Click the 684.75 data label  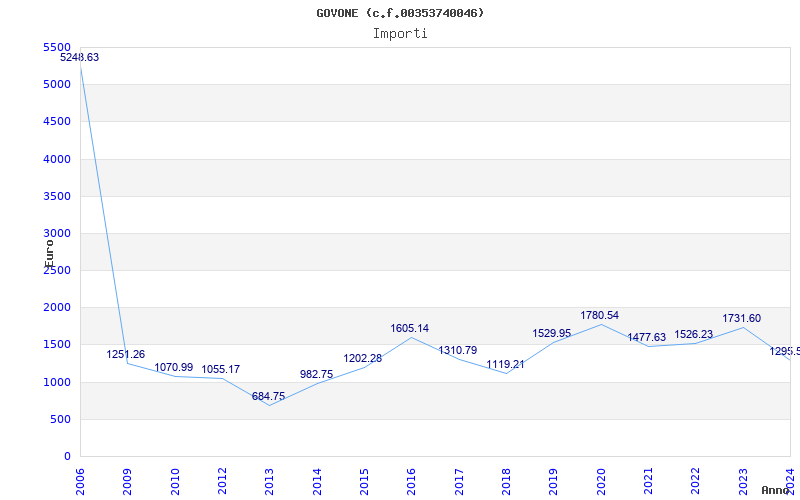pyautogui.click(x=268, y=396)
